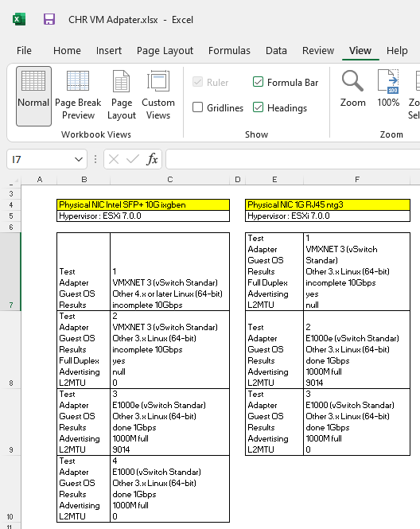Save the workbook with the floppy icon
This screenshot has width=420, height=529.
click(x=49, y=19)
